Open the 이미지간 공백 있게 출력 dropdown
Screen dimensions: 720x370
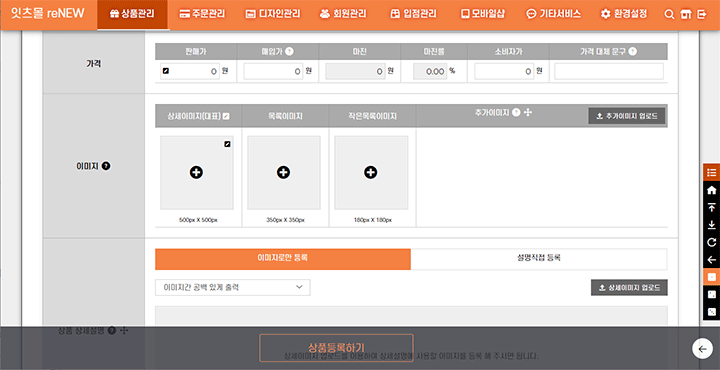click(233, 287)
